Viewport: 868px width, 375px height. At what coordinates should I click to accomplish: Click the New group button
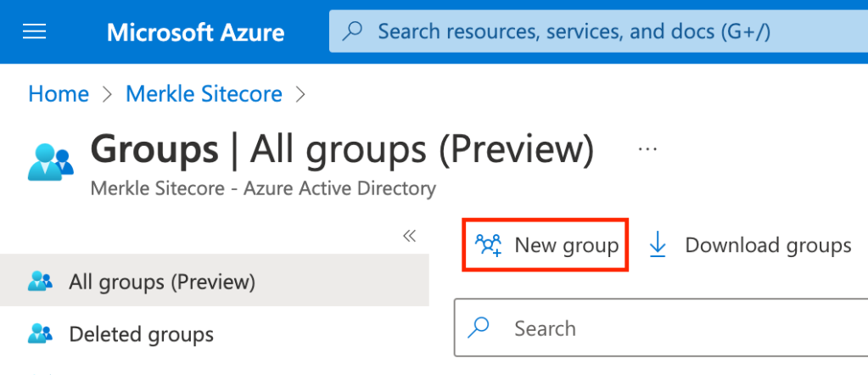click(546, 245)
